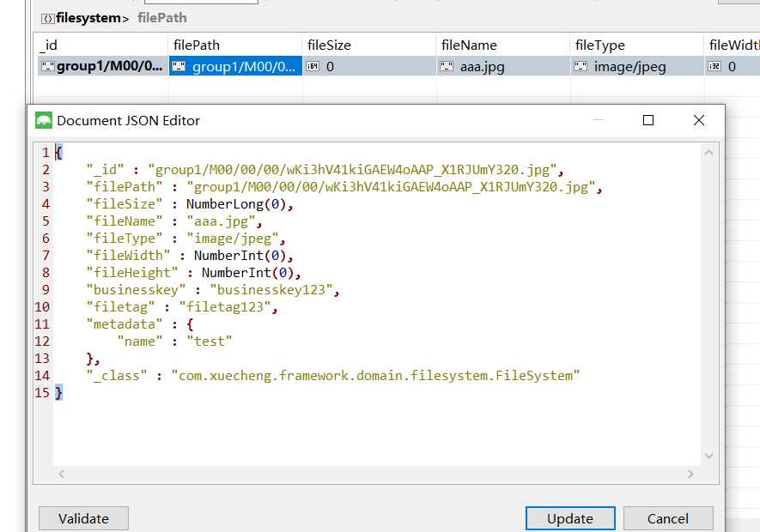Viewport: 760px width, 532px height.
Task: Sort by the fileType column header
Action: pos(637,45)
